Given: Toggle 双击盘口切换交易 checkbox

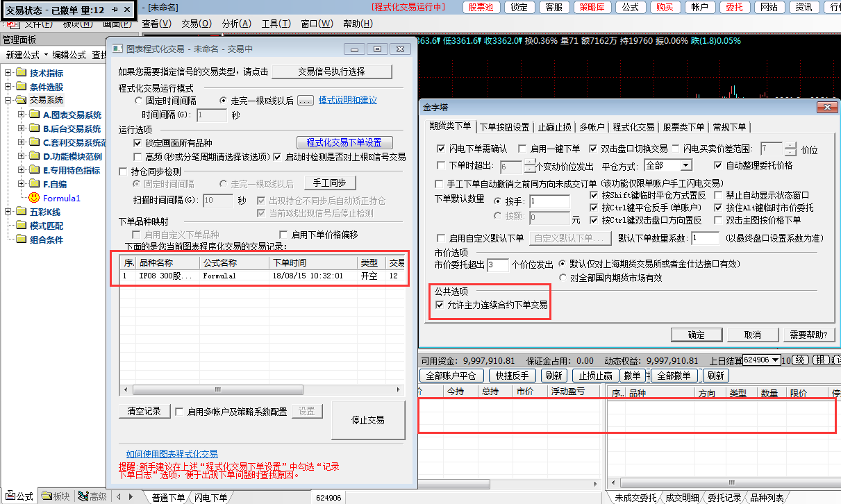Looking at the screenshot, I should pyautogui.click(x=593, y=149).
